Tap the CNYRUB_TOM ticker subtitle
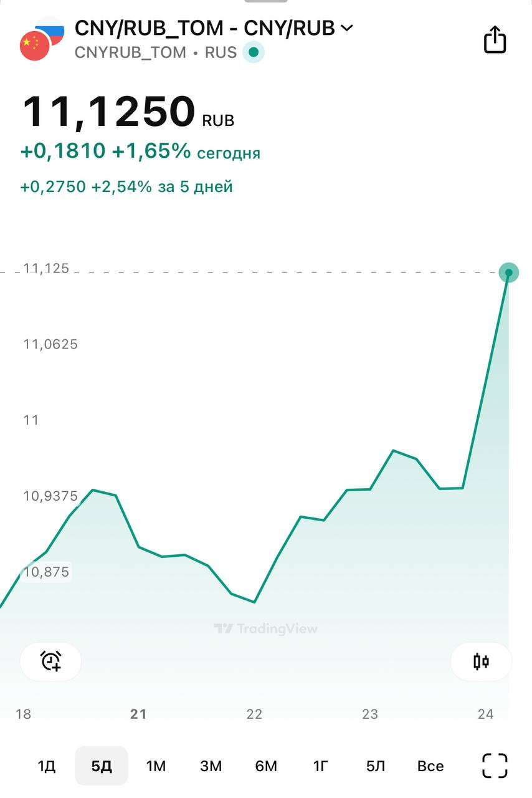Screen dimensions: 532x798 click(130, 52)
